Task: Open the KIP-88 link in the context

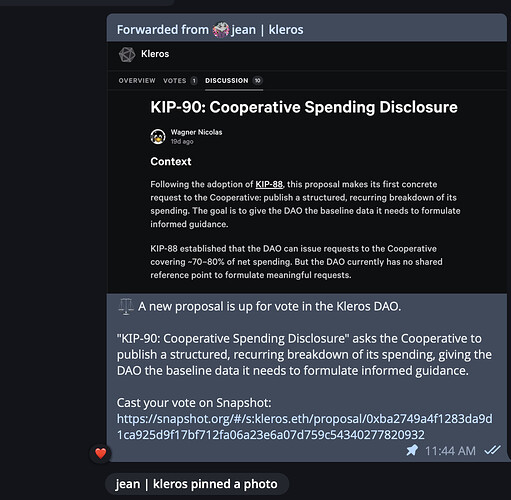Action: (269, 184)
